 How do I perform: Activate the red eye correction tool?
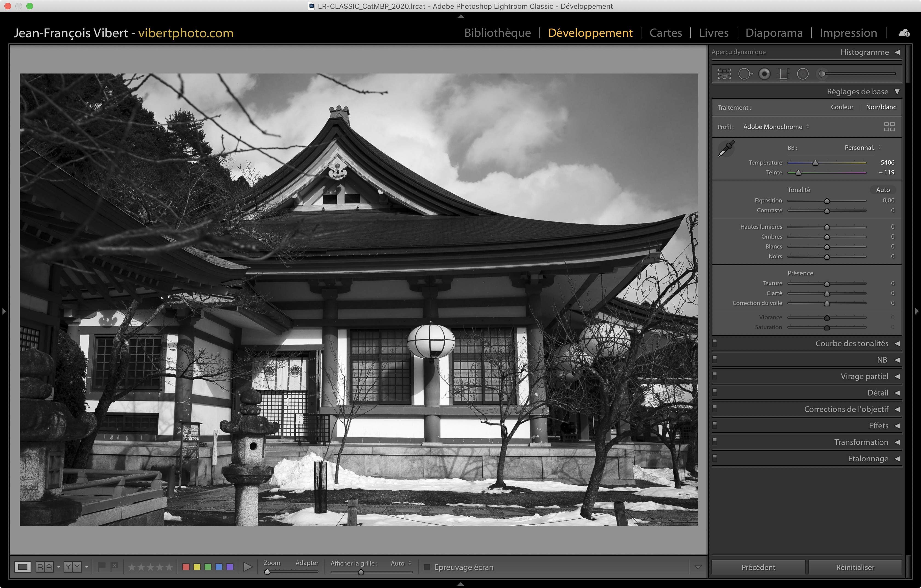point(764,74)
